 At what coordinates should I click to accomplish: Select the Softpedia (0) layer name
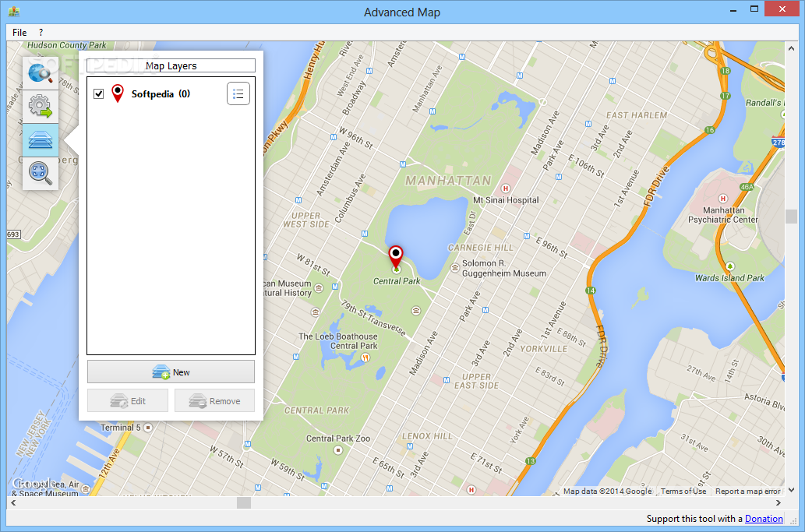pos(161,94)
